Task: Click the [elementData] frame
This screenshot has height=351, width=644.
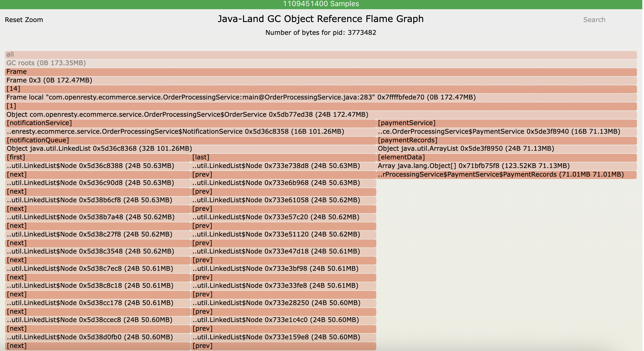Action: (506, 157)
